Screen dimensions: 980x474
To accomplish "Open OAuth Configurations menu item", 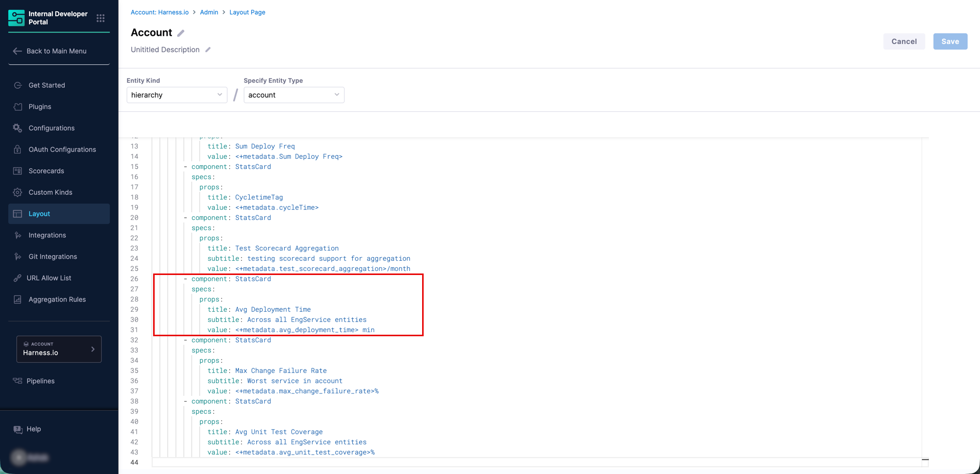I will coord(62,149).
